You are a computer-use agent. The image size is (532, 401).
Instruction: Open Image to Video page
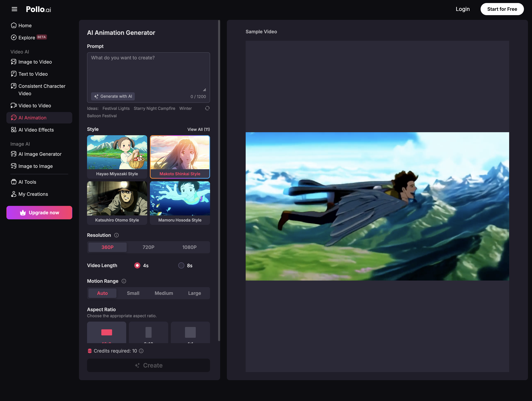39,62
